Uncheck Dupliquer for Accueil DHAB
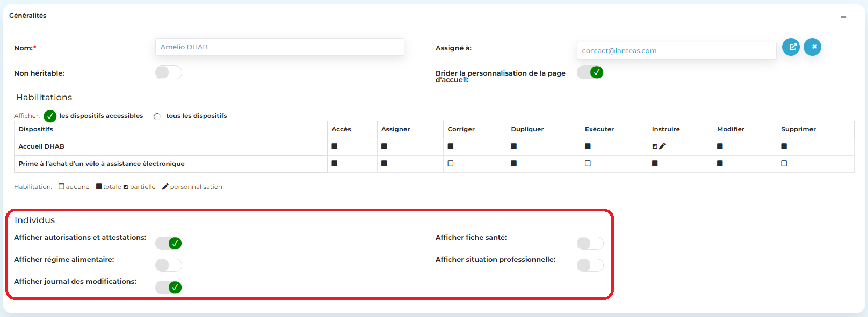 point(514,146)
